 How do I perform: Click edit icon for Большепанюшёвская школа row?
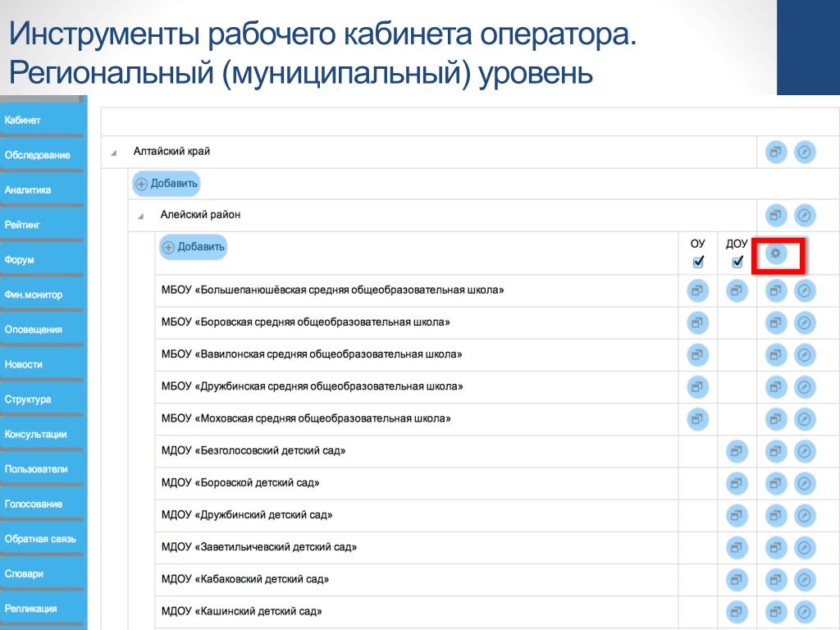click(x=804, y=291)
